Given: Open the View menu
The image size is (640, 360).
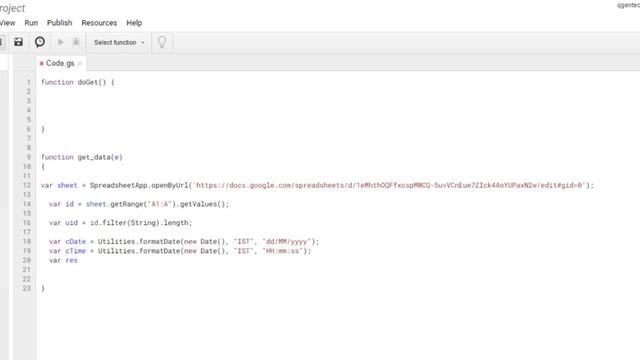Looking at the screenshot, I should [8, 23].
